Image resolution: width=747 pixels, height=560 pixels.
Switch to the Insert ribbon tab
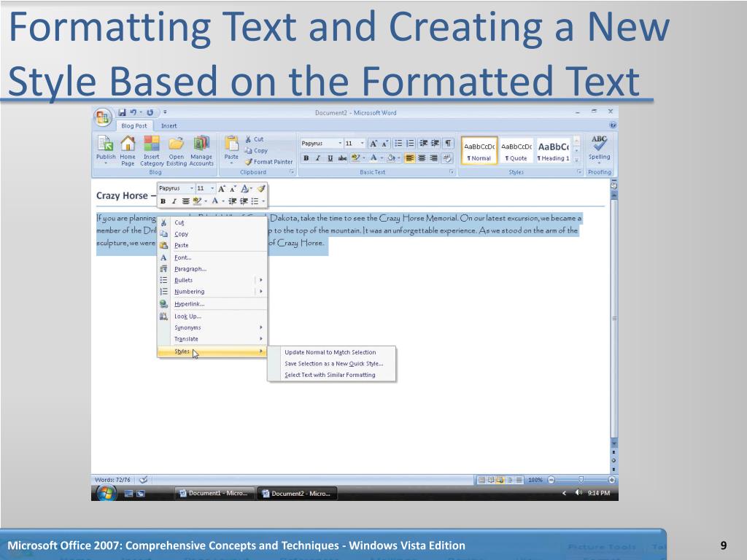pos(169,125)
